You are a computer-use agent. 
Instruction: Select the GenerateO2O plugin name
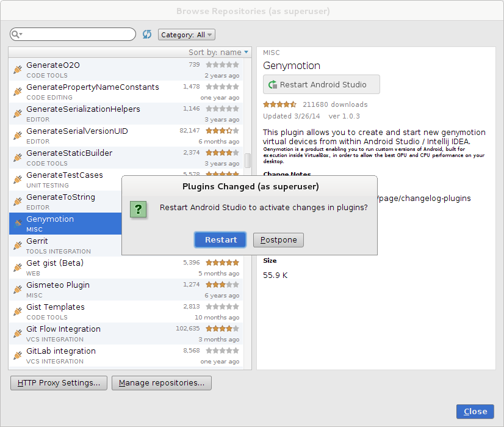(x=53, y=65)
